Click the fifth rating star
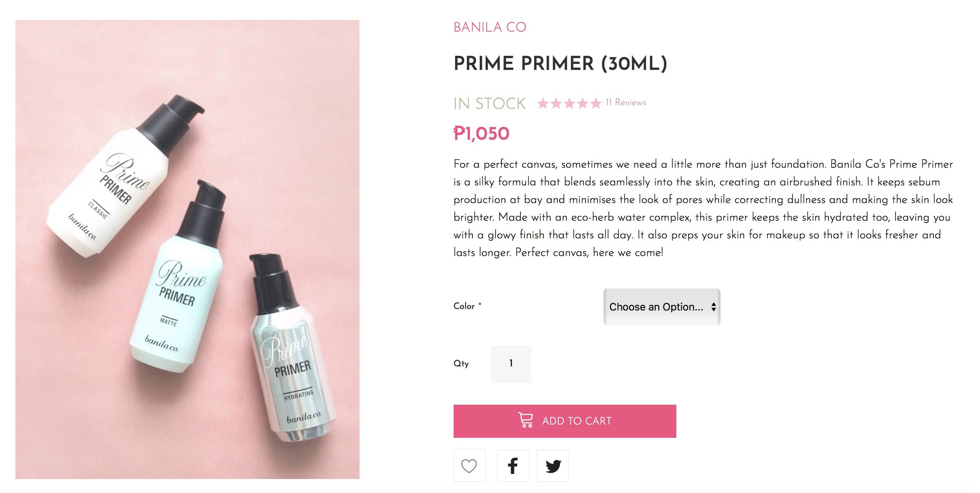This screenshot has width=980, height=493. 596,103
